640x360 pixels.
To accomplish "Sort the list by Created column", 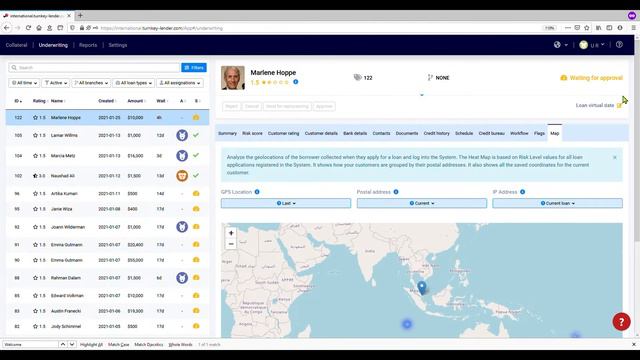I will click(107, 101).
